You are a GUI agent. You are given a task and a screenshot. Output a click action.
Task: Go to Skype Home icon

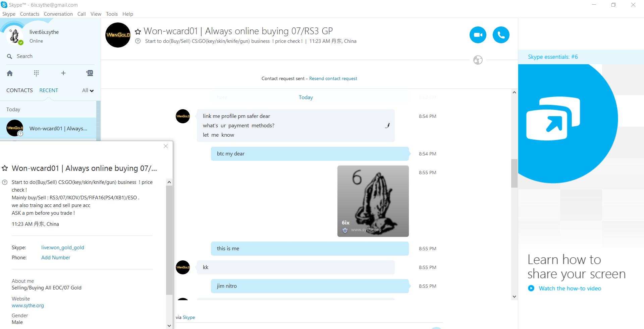click(x=10, y=73)
